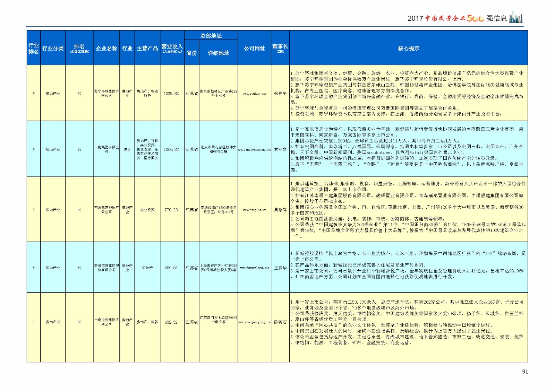Click 核心提示 paragraph for 苏宁环球集团
Image resolution: width=555 pixels, height=392 pixels.
(x=407, y=94)
